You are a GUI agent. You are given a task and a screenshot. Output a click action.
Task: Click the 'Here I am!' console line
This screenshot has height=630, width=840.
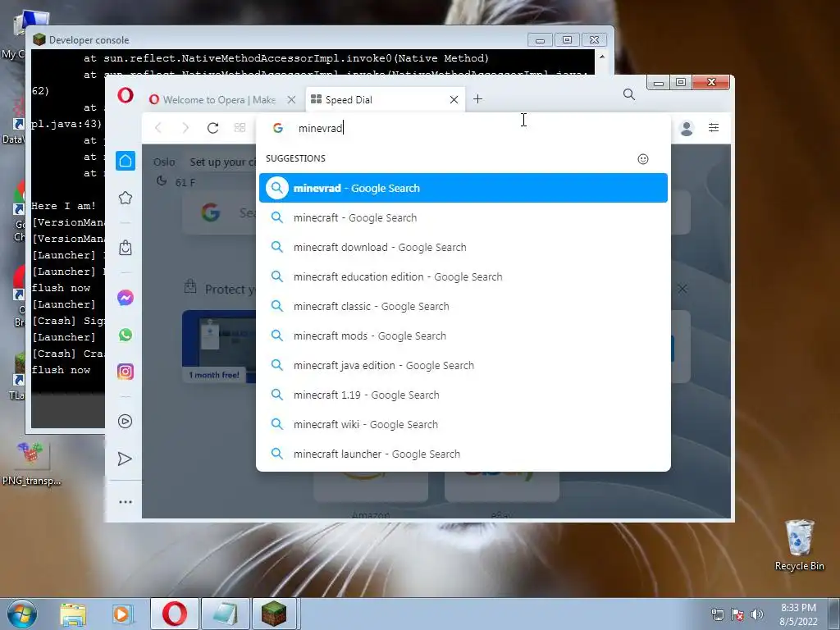click(64, 206)
